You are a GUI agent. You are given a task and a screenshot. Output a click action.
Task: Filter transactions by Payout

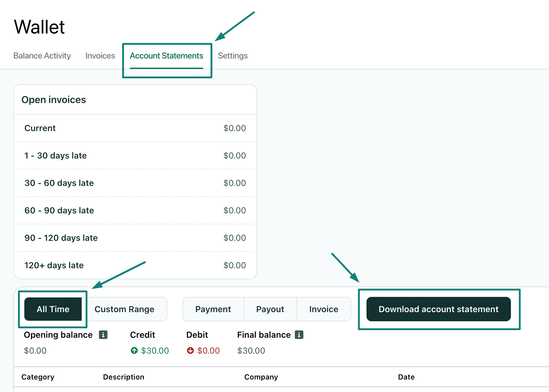(270, 309)
